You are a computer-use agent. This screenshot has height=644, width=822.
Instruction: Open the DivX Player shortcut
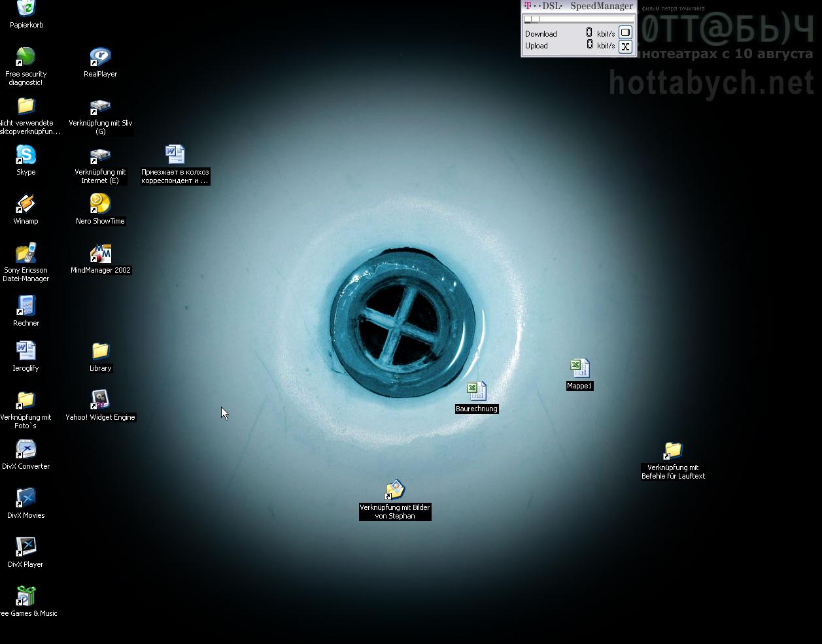pyautogui.click(x=26, y=547)
